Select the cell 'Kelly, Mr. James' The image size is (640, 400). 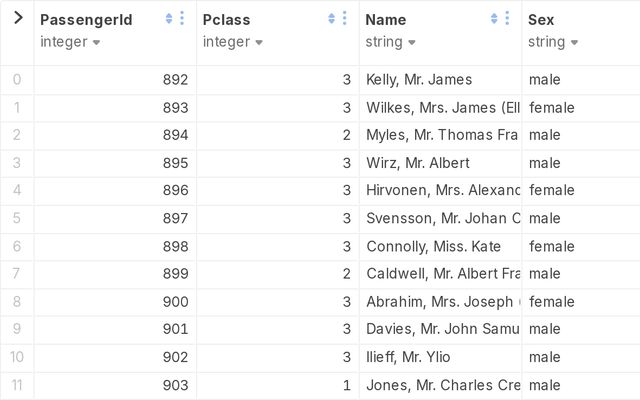click(419, 80)
